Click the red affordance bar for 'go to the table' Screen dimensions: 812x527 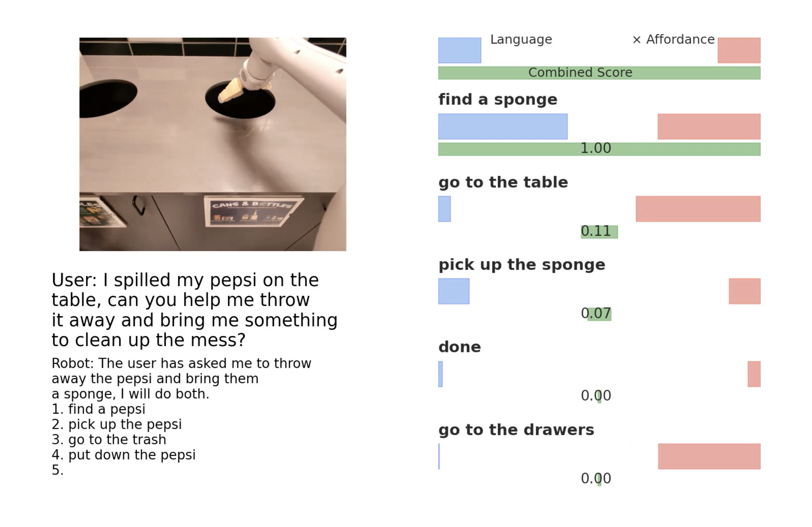698,209
